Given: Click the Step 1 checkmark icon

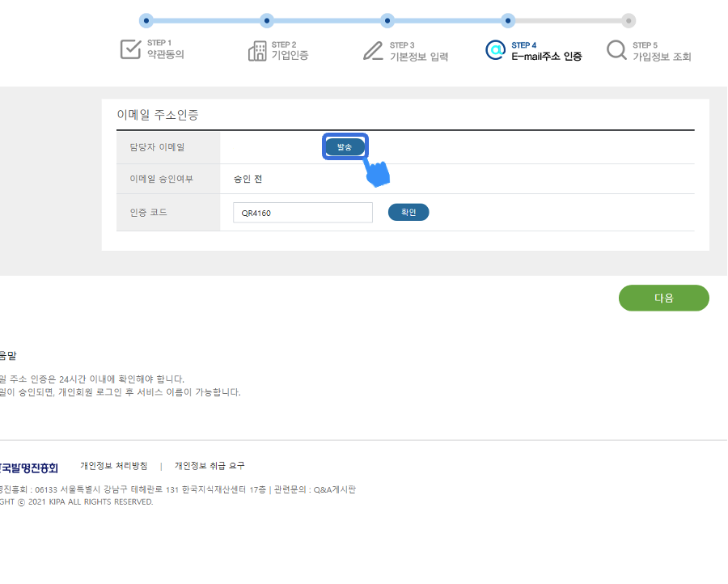Looking at the screenshot, I should (131, 49).
